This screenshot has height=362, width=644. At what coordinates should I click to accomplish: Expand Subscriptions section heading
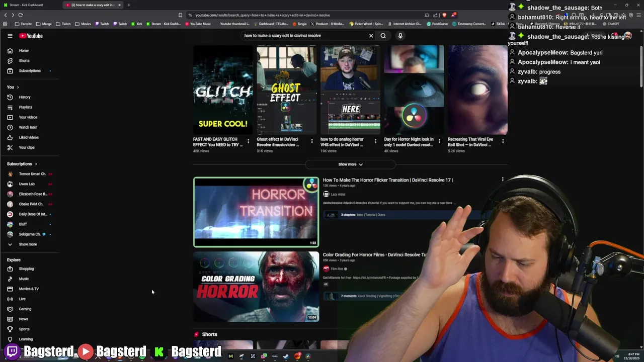click(x=22, y=164)
